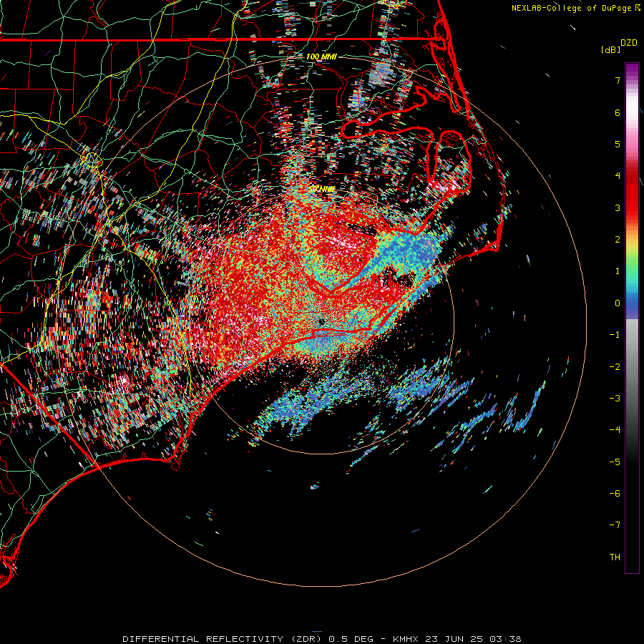Viewport: 644px width, 644px height.
Task: Click the [dB] units label
Action: click(x=610, y=49)
